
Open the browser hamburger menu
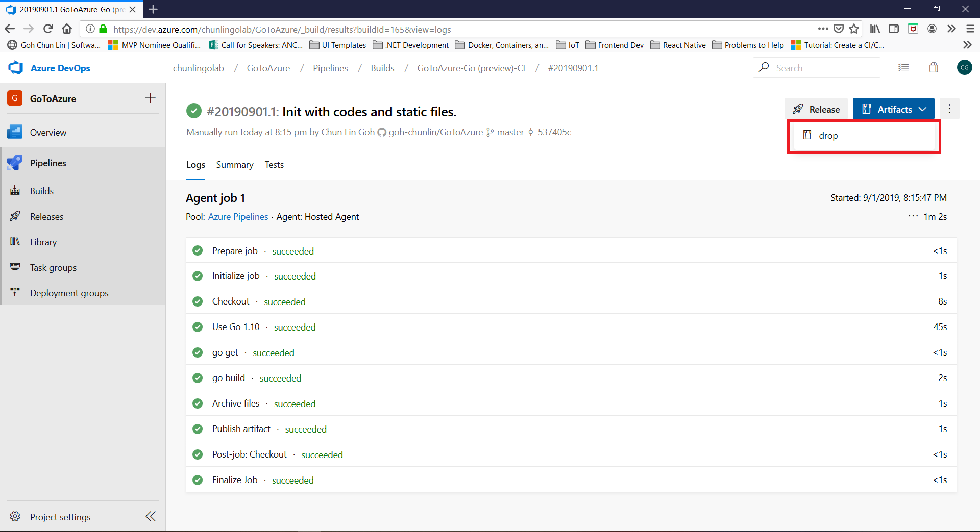(x=970, y=29)
